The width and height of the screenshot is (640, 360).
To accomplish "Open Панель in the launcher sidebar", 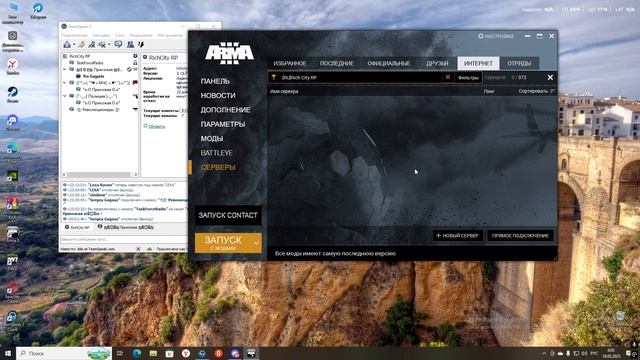I will click(215, 81).
